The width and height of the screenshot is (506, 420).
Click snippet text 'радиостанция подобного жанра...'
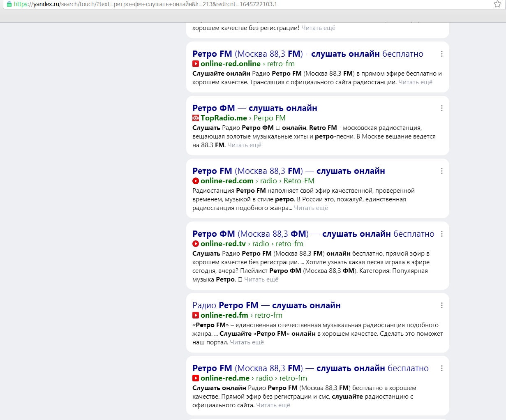coord(242,208)
